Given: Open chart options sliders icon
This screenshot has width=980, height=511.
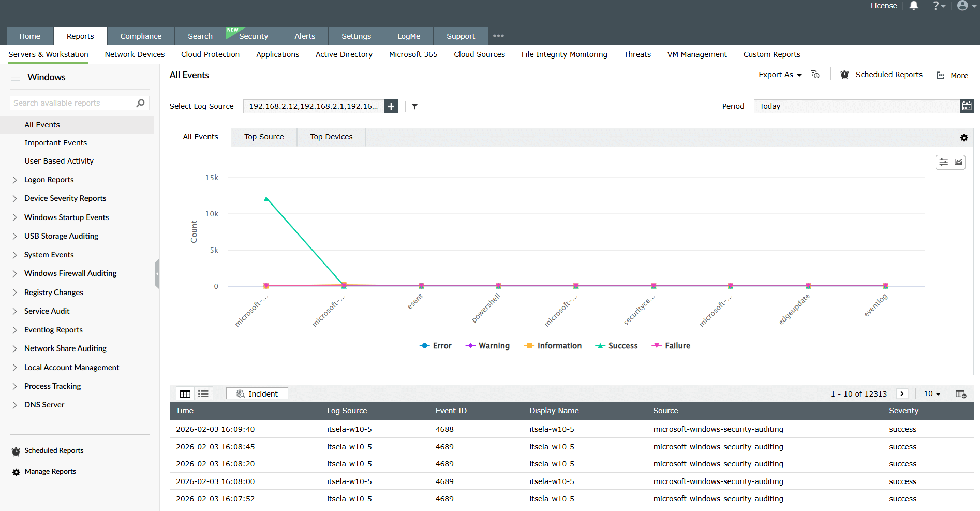Looking at the screenshot, I should [943, 162].
